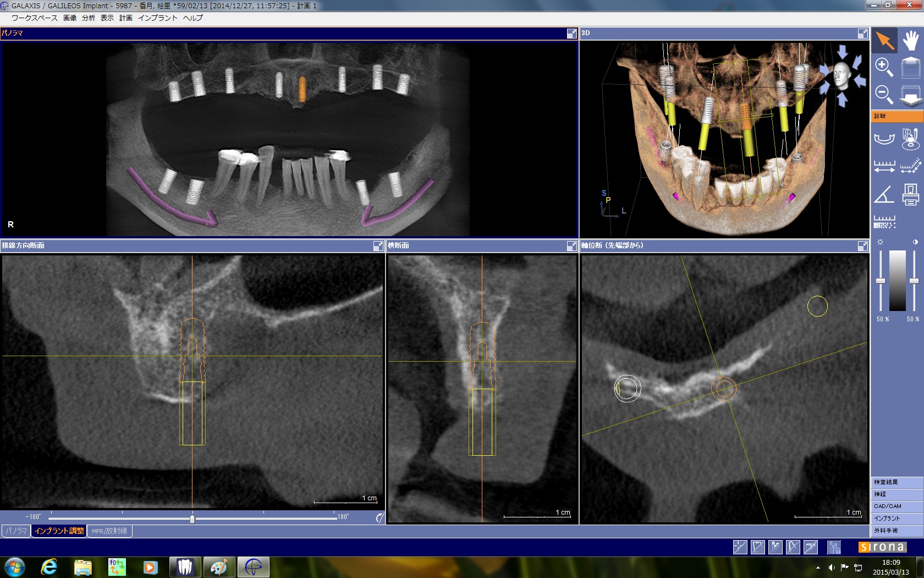
Task: Maximize the パノラマ view panel
Action: 571,34
